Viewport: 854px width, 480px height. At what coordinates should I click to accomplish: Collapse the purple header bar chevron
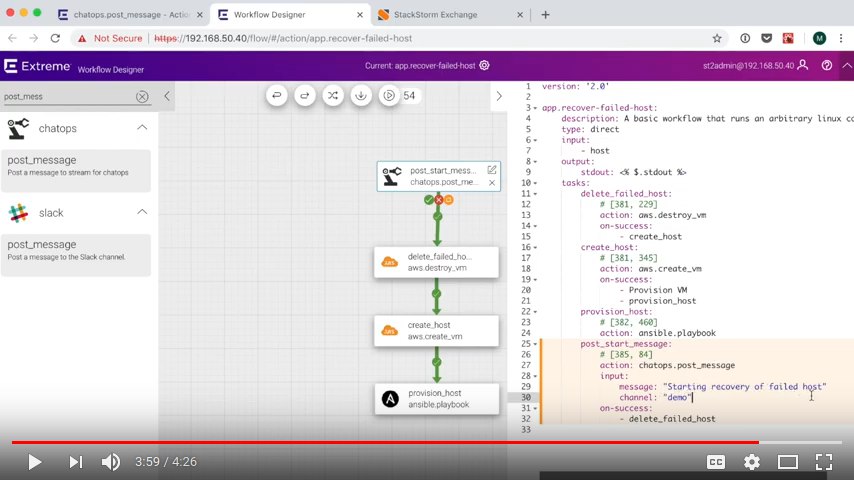point(847,65)
